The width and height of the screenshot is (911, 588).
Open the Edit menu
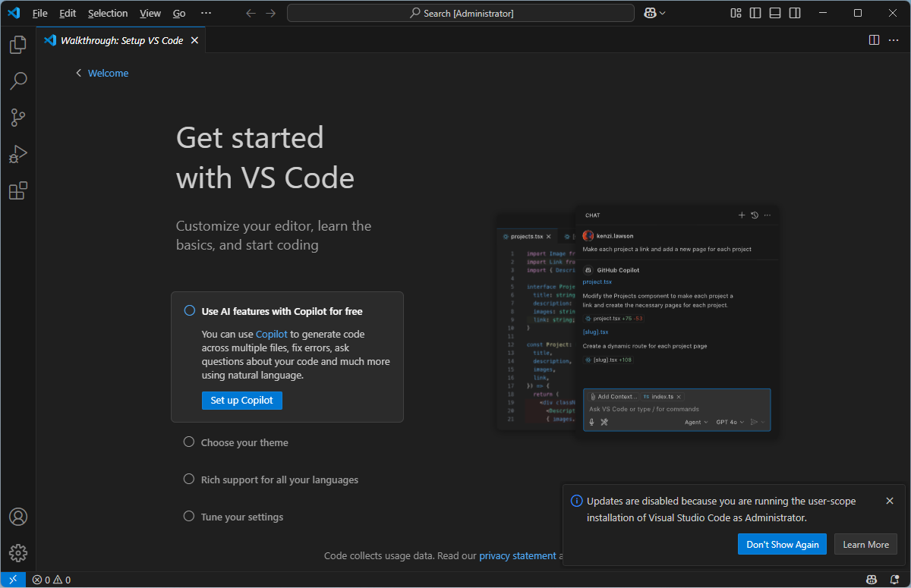coord(68,13)
